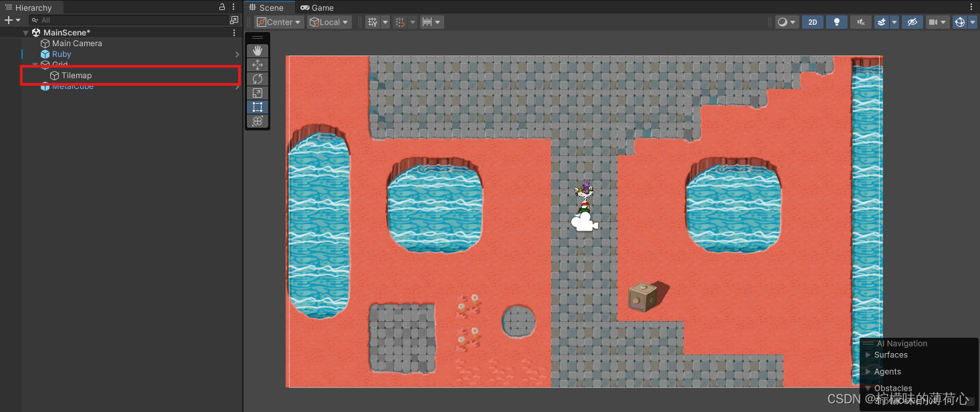Select the Move tool

coord(258,64)
